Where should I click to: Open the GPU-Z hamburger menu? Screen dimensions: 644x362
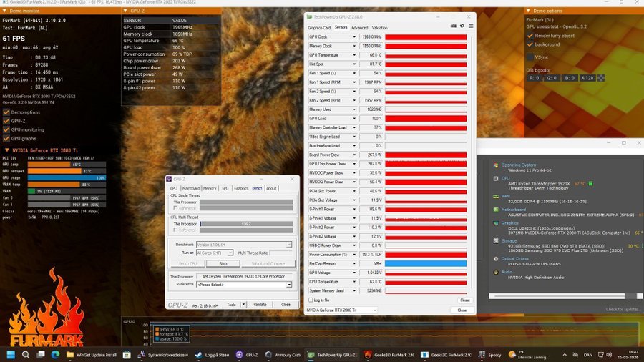tap(469, 26)
